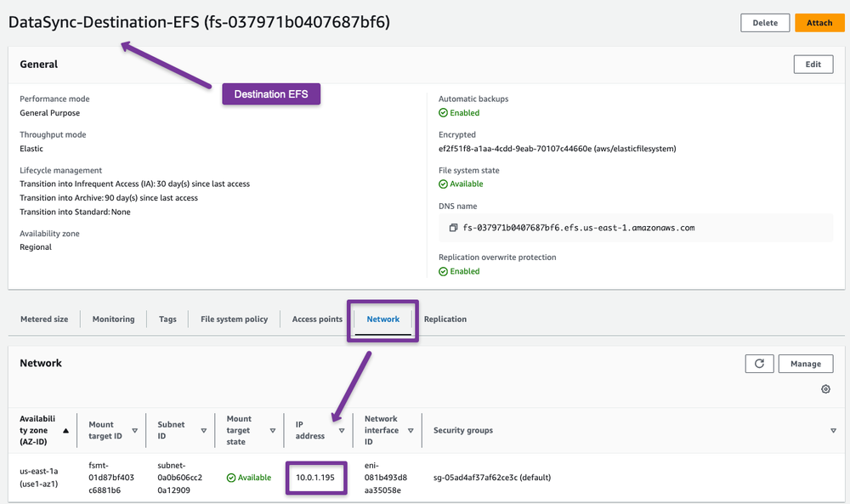Open the network table settings gear

point(825,389)
